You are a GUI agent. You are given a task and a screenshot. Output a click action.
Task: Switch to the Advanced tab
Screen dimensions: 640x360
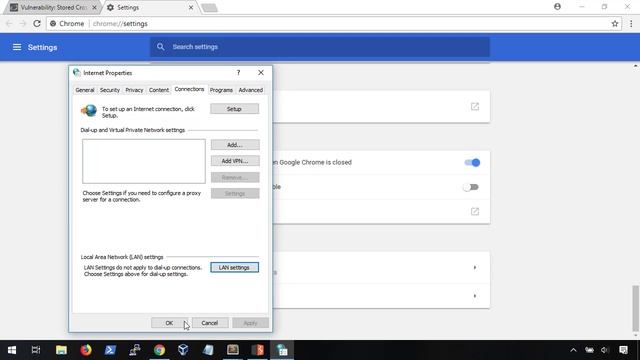point(251,90)
